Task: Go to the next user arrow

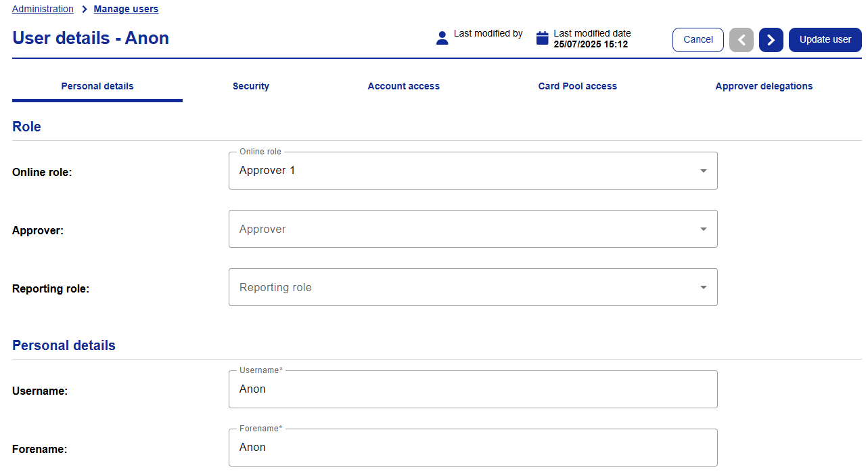Action: [771, 40]
